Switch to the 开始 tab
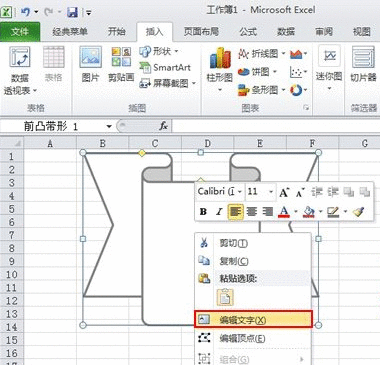 coord(117,32)
